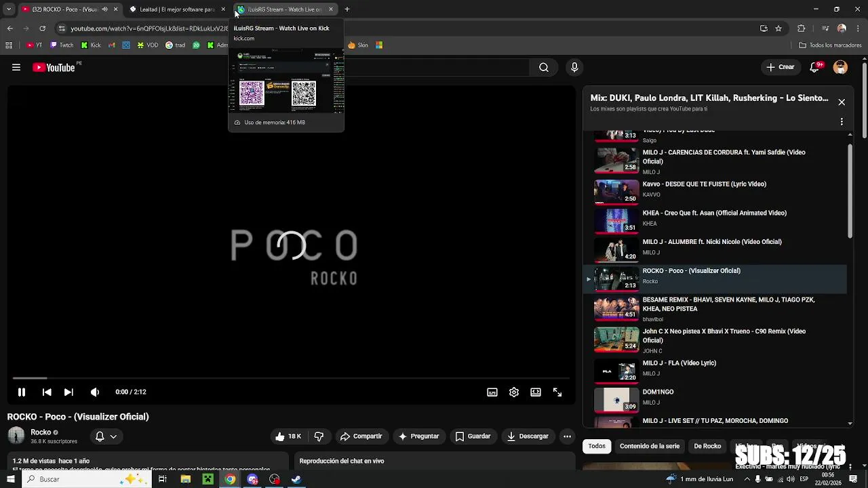Image resolution: width=868 pixels, height=488 pixels.
Task: Install app icon in address bar
Action: point(764,28)
